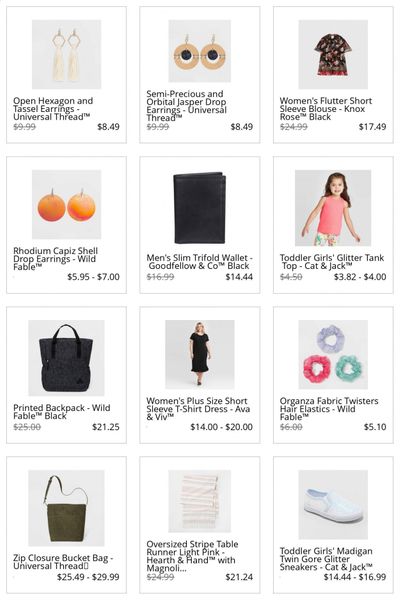This screenshot has height=600, width=400.
Task: Open the Open Hexagon and Tassel Earrings title link
Action: point(53,109)
